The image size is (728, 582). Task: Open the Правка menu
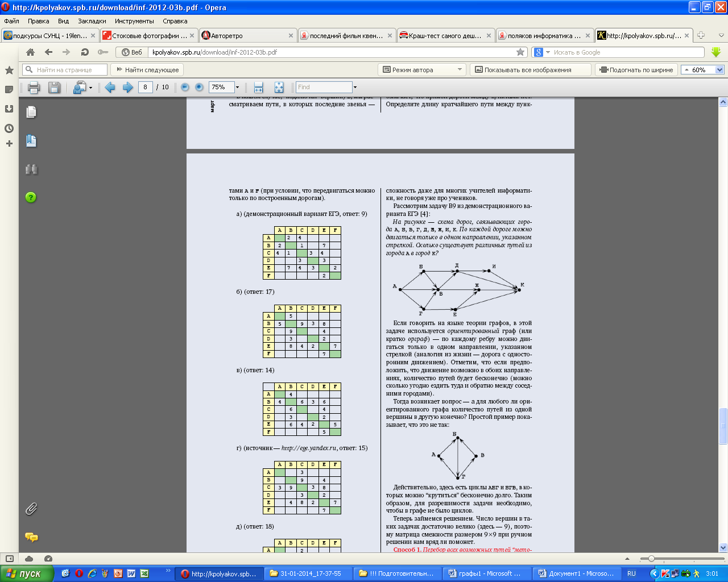[x=39, y=21]
